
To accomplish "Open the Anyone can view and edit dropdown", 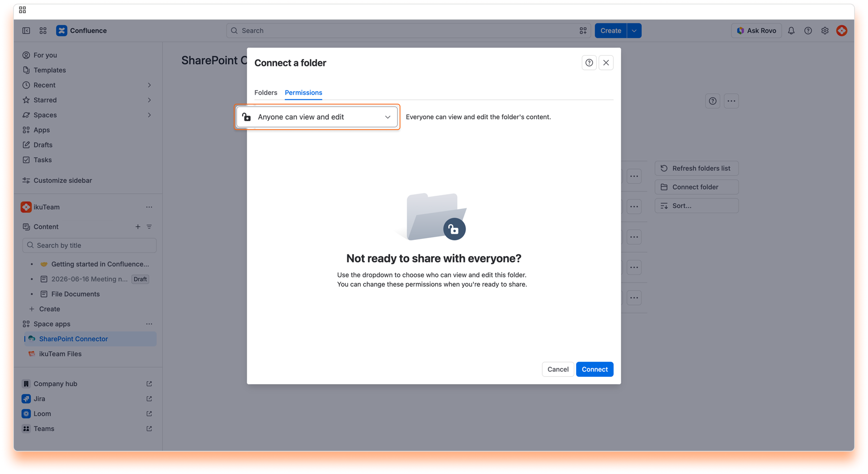I will pyautogui.click(x=317, y=117).
